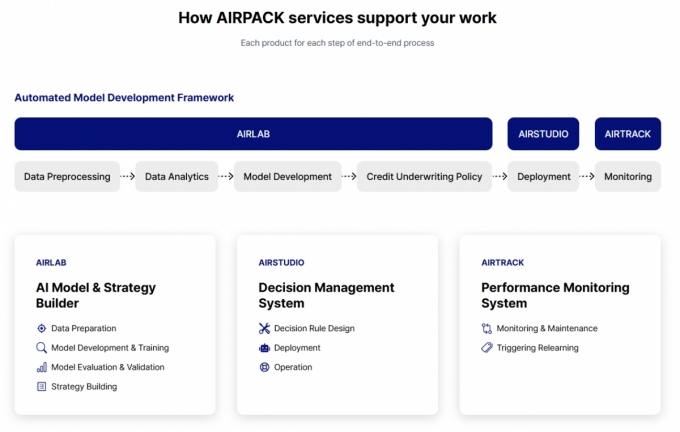Select the dark blue AIRLAB bar
680x432 pixels.
253,134
